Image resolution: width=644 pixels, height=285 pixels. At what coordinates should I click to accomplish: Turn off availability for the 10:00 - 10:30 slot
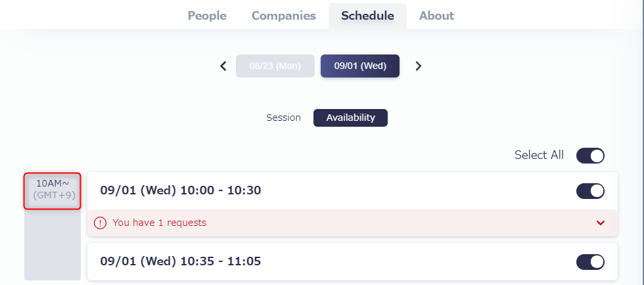[590, 191]
